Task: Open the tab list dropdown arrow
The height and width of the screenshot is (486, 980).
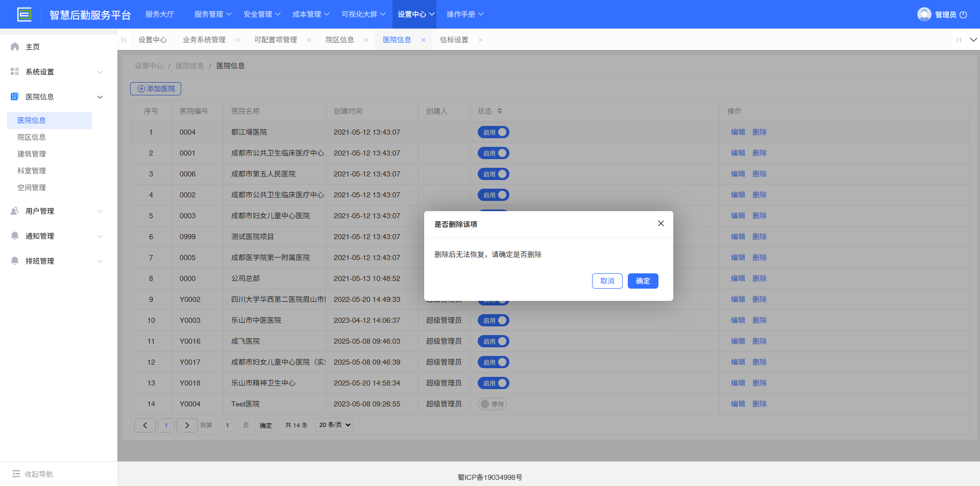Action: tap(973, 40)
